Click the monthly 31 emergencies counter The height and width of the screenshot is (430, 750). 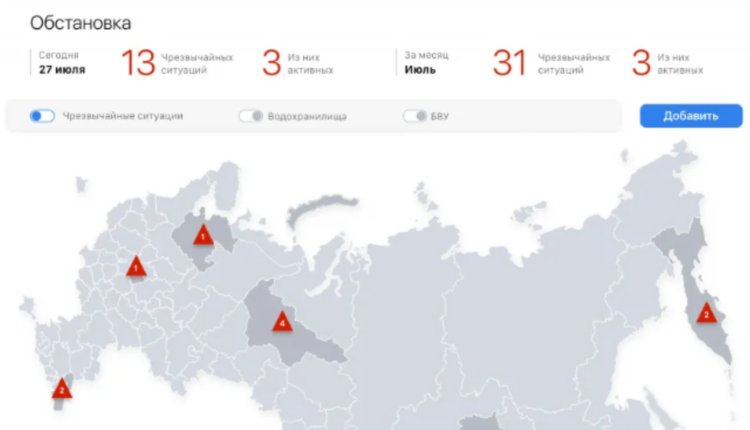(x=510, y=64)
